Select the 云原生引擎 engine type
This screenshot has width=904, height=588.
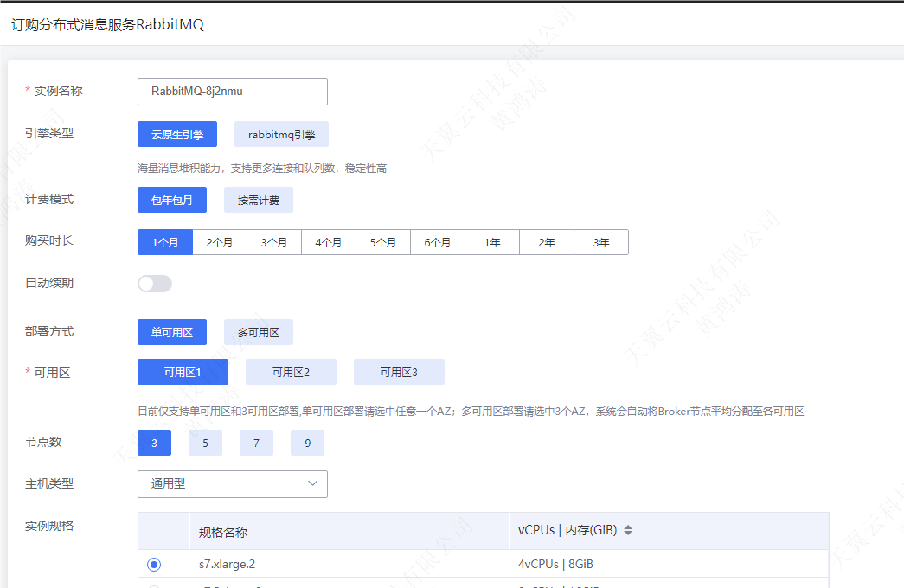(x=177, y=134)
